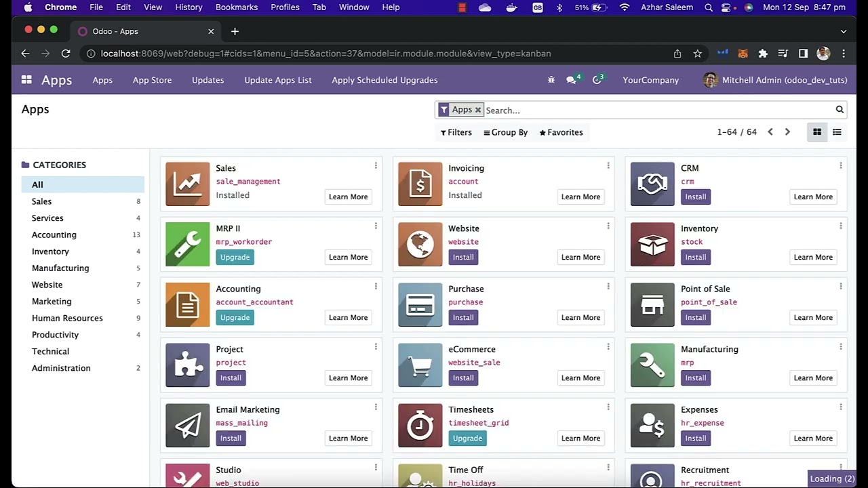Open the Favorites dropdown

tap(561, 132)
